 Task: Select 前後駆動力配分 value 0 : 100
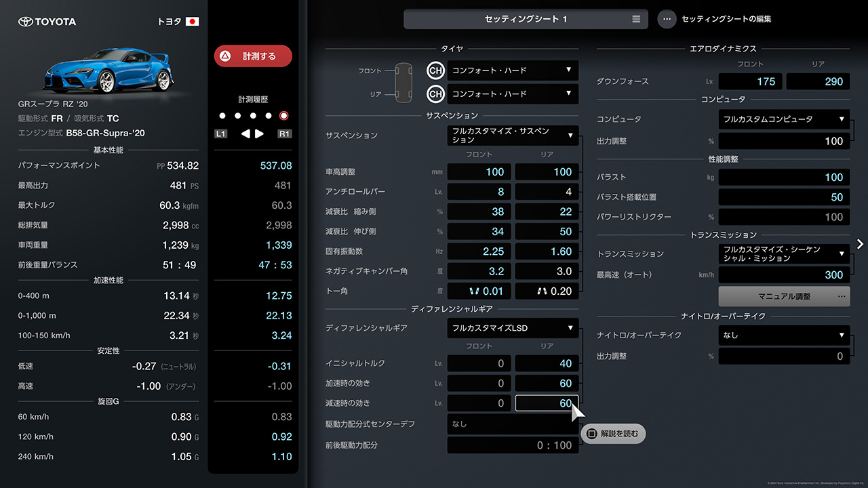click(513, 445)
